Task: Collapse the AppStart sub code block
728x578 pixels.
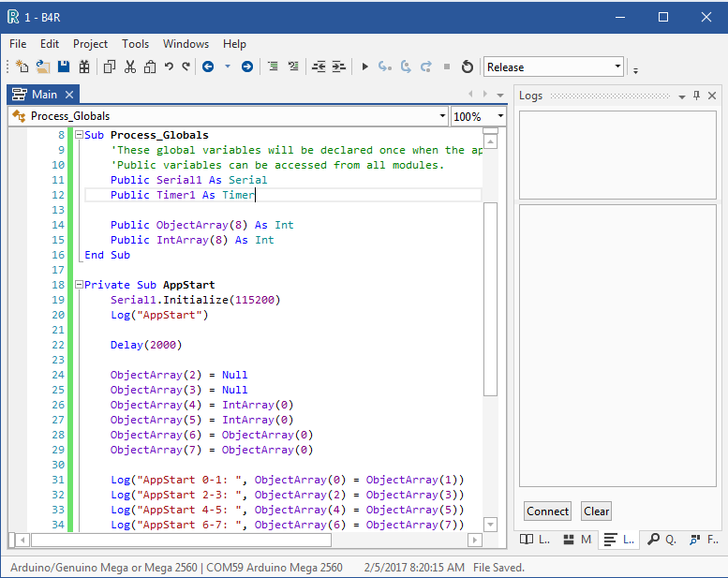Action: click(x=79, y=285)
